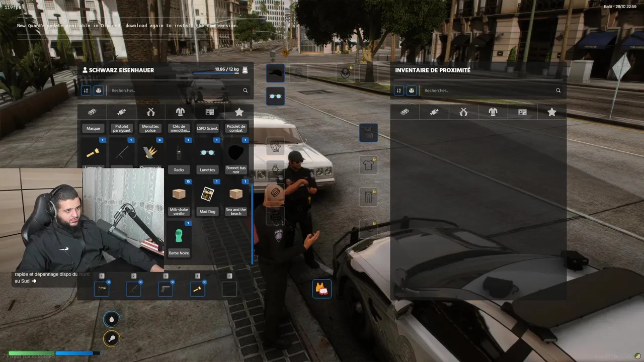
Task: Click the thirst water drop status icon
Action: [112, 319]
